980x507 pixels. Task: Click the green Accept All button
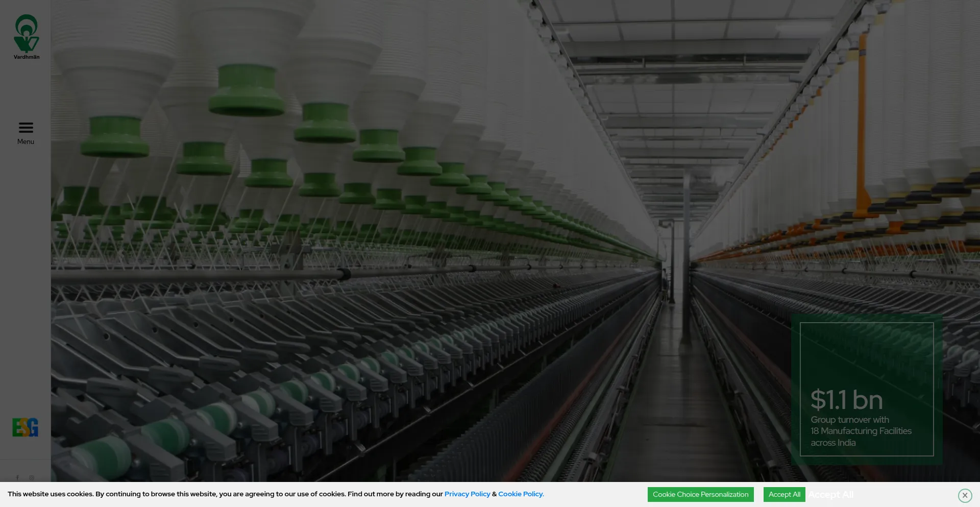784,494
